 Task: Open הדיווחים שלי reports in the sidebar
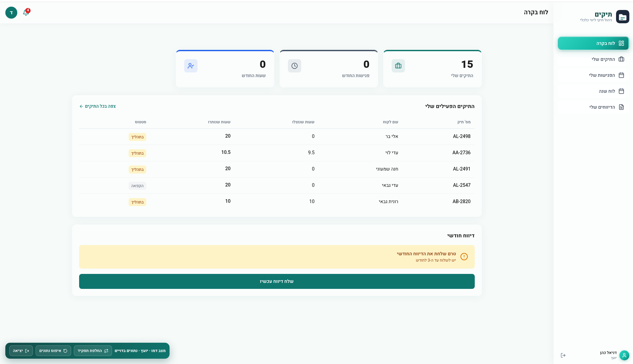pyautogui.click(x=593, y=107)
